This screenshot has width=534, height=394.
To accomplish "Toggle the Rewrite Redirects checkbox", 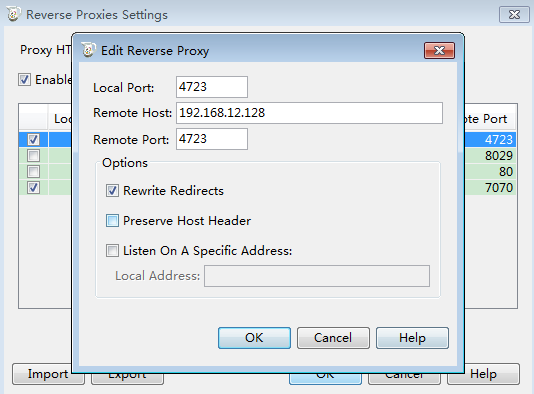I will point(112,191).
